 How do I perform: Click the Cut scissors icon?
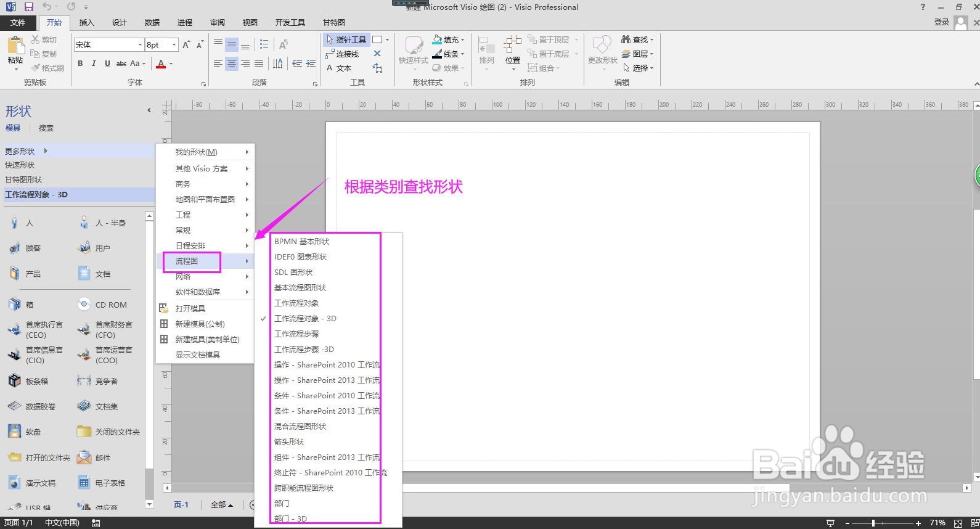tap(35, 39)
